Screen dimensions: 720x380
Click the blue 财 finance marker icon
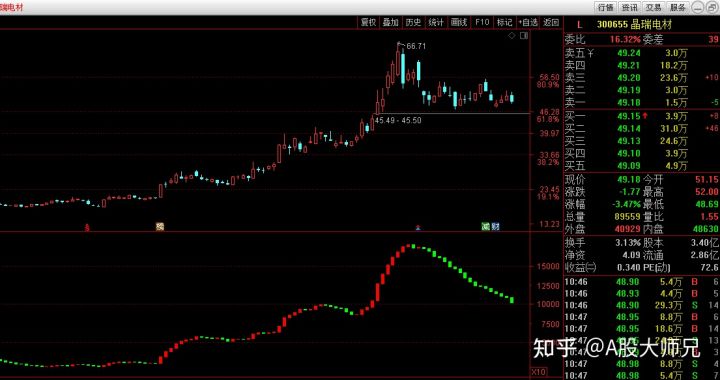tap(495, 226)
